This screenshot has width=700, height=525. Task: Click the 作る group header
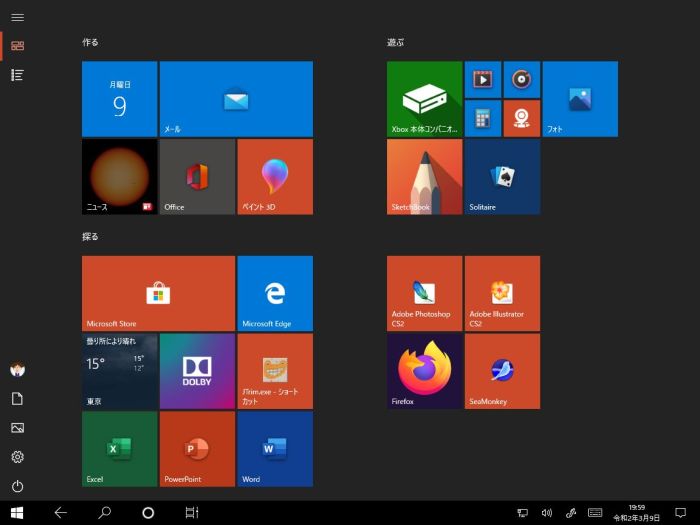tap(91, 43)
